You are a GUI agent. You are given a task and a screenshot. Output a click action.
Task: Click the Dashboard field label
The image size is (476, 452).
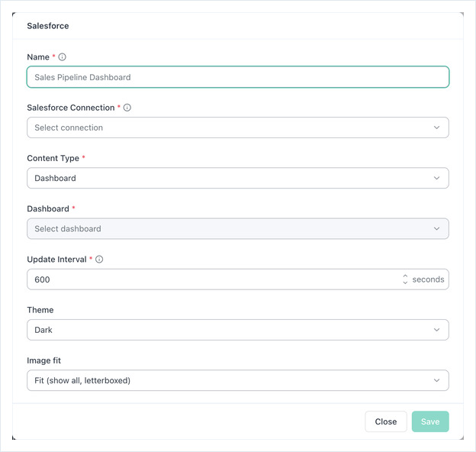click(x=48, y=208)
